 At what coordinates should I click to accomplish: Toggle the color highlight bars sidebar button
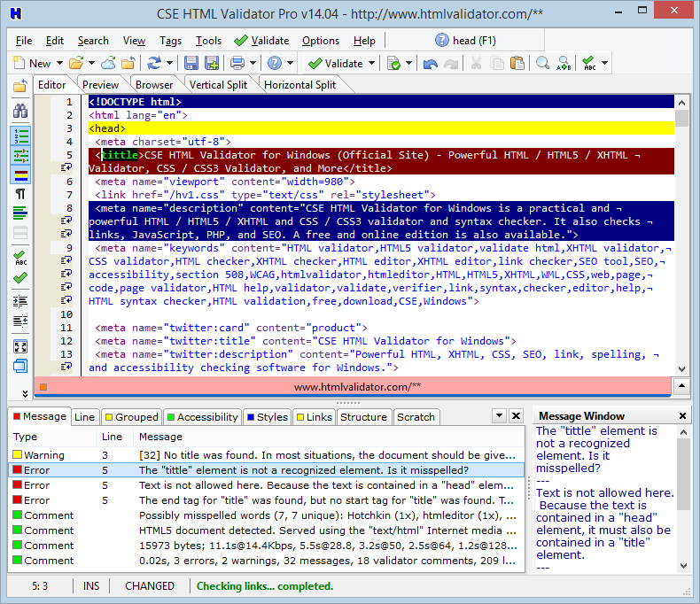[x=19, y=174]
